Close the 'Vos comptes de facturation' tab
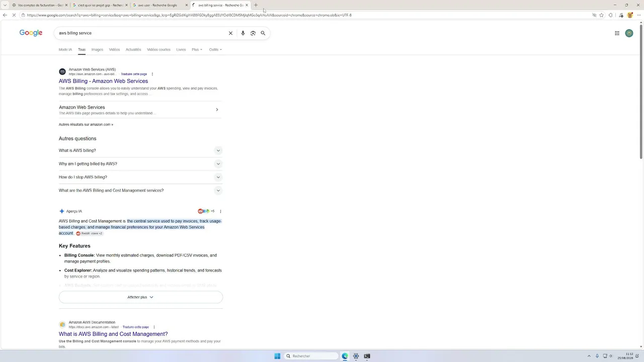 click(x=66, y=5)
